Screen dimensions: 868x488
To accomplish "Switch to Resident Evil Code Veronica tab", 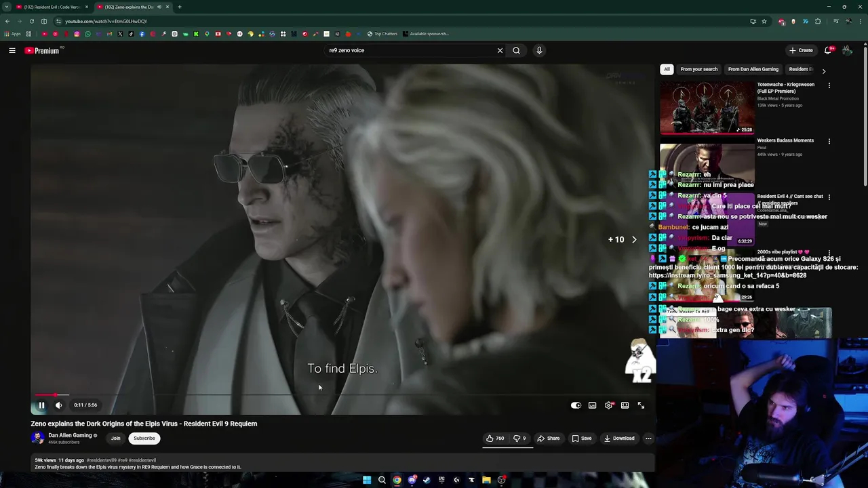I will (53, 7).
